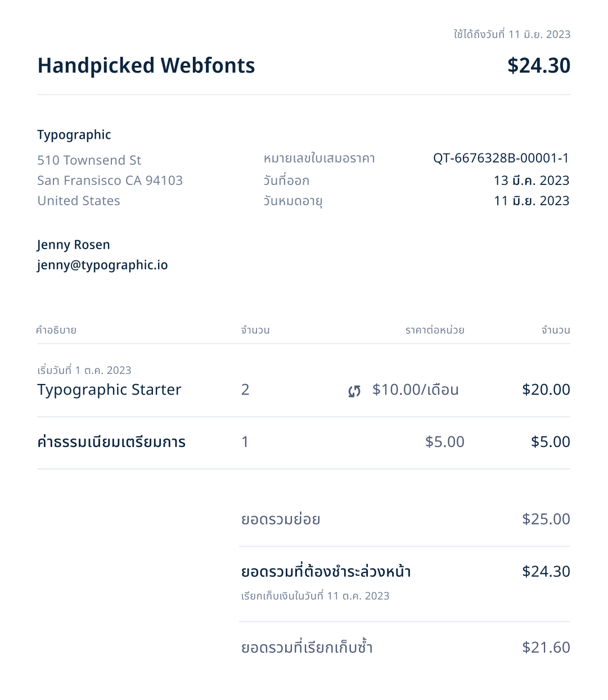This screenshot has height=700, width=608.
Task: Click the $25.00 subtotal amount
Action: pyautogui.click(x=546, y=519)
